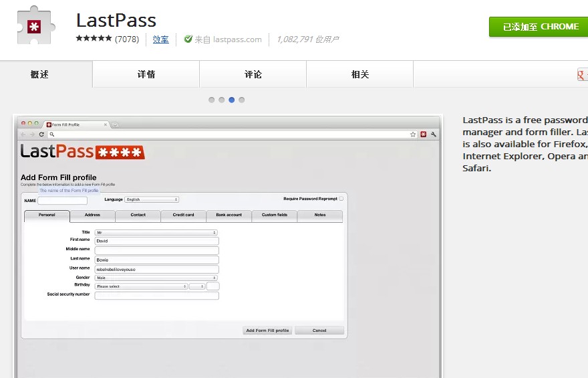Open the 效率 category link
588x378 pixels.
tap(160, 39)
